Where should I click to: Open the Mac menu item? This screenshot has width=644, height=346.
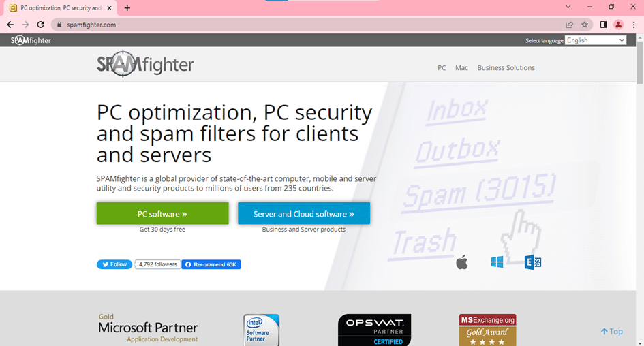pos(461,67)
